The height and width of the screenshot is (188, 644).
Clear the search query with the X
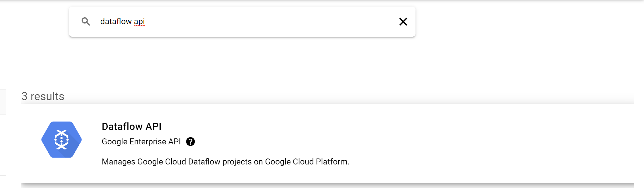[x=403, y=22]
